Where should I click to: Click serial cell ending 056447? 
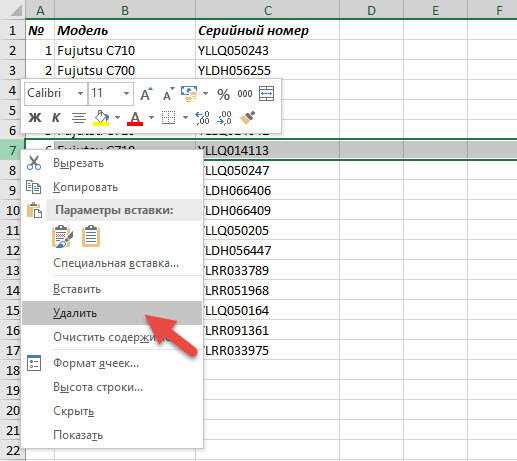click(x=271, y=250)
